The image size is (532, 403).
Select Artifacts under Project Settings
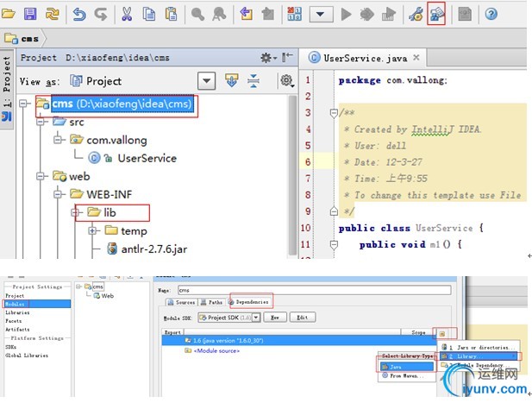tap(17, 330)
